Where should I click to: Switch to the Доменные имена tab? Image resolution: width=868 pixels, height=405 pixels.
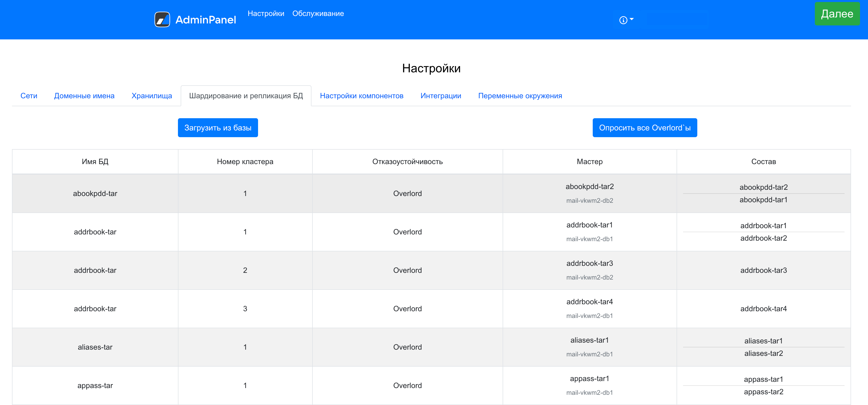(x=84, y=96)
